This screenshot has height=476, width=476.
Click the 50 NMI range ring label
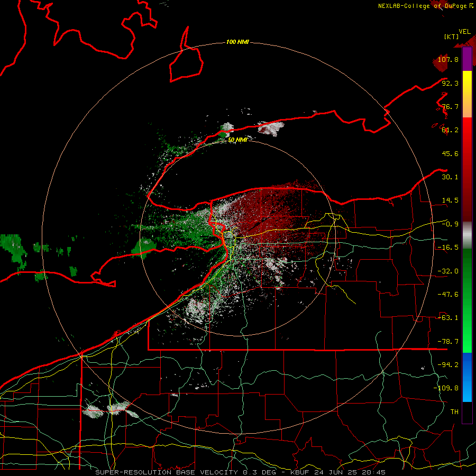pos(237,140)
